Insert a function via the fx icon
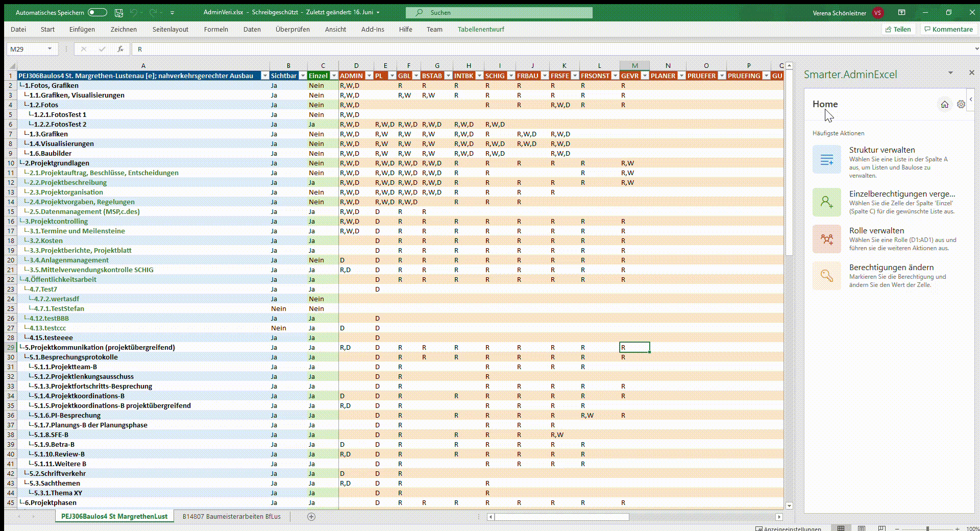This screenshot has height=531, width=980. click(120, 49)
